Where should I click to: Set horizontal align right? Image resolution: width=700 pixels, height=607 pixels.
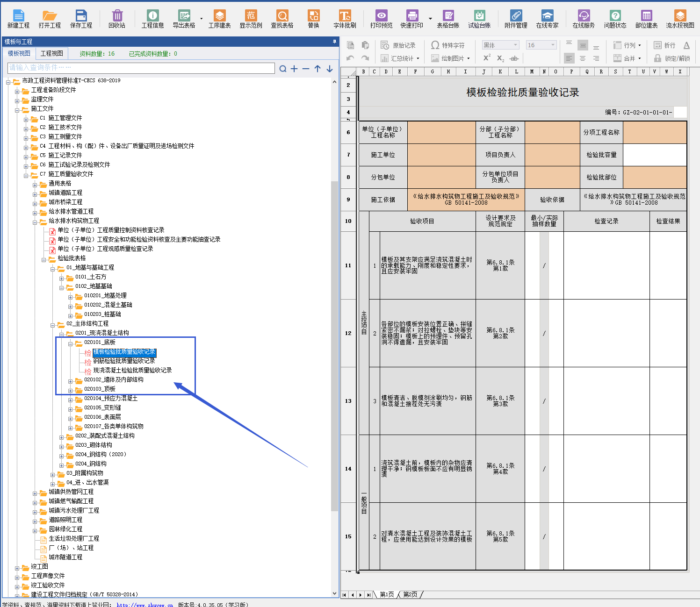tap(596, 58)
